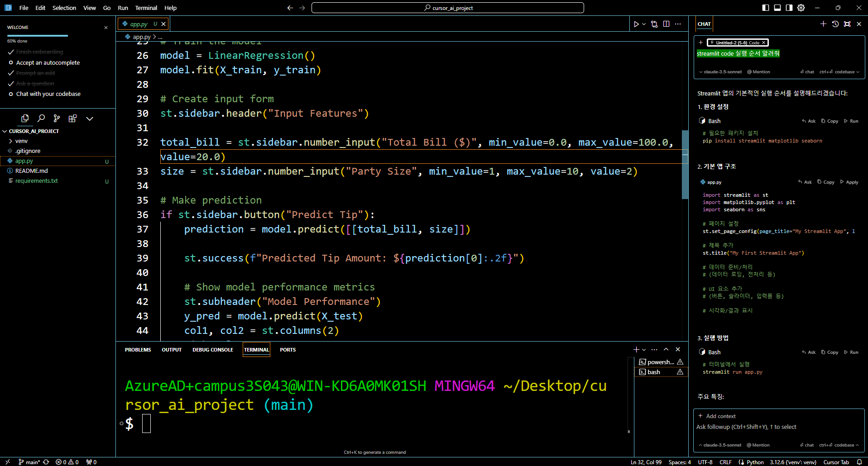This screenshot has width=868, height=466.
Task: Select the powershell terminal instance
Action: click(661, 362)
